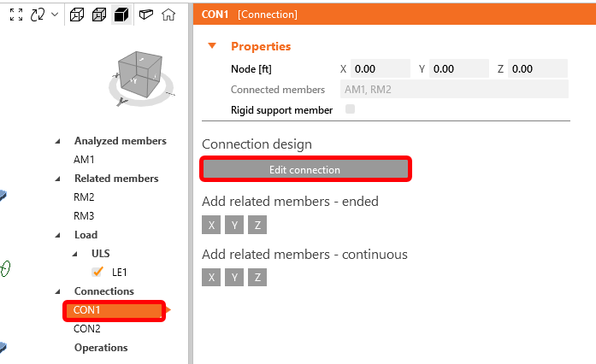Click the rotate view icon

[x=37, y=15]
